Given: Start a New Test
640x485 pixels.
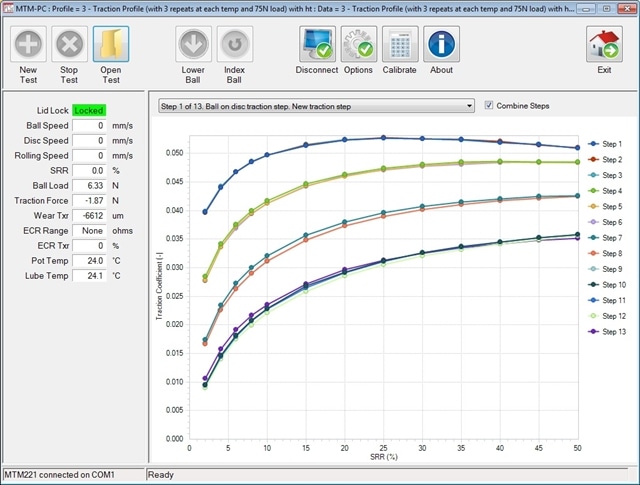Looking at the screenshot, I should click(x=28, y=44).
